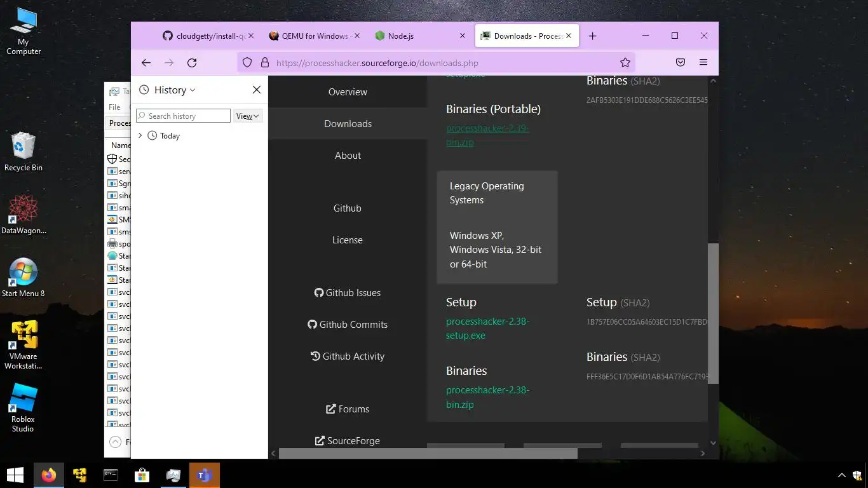Click the Firefox back arrow
Viewport: 868px width, 488px height.
coord(146,62)
